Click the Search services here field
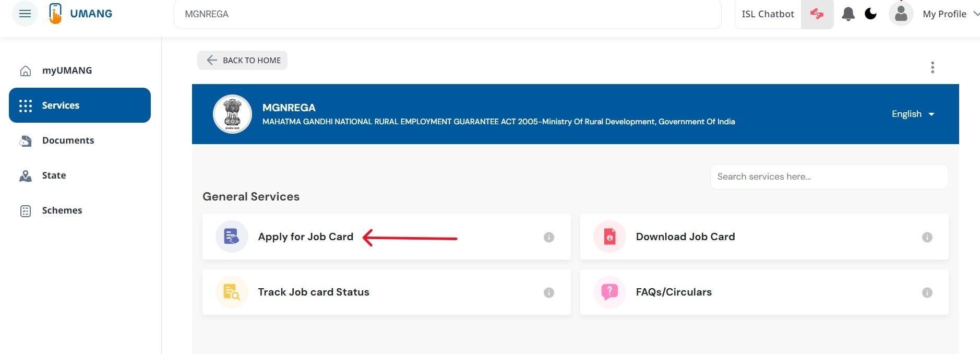This screenshot has width=980, height=354. click(829, 176)
